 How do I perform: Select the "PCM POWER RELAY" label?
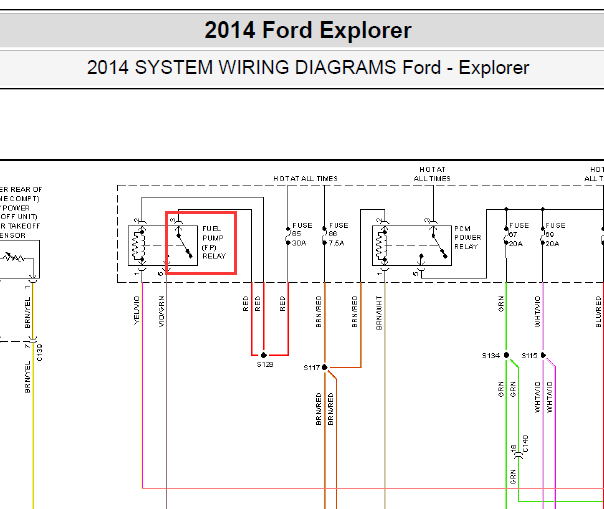pyautogui.click(x=468, y=237)
